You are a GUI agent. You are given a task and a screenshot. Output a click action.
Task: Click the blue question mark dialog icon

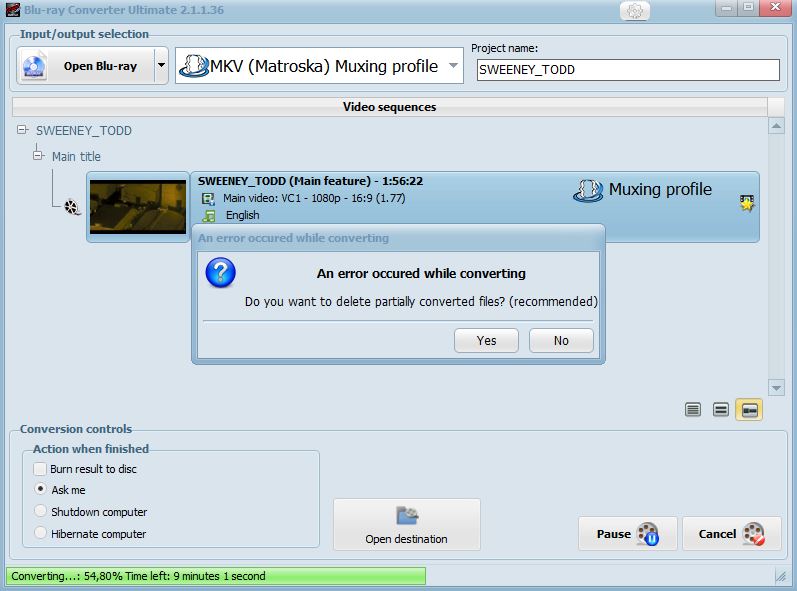[x=221, y=272]
